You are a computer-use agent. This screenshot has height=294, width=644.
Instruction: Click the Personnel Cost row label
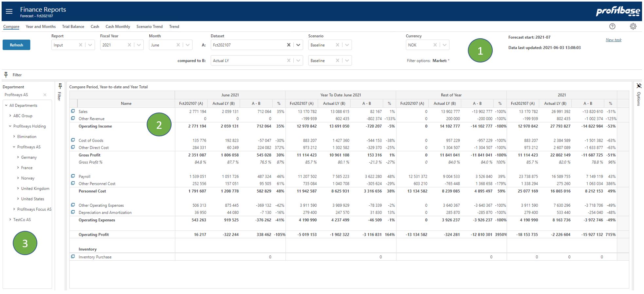tap(92, 191)
